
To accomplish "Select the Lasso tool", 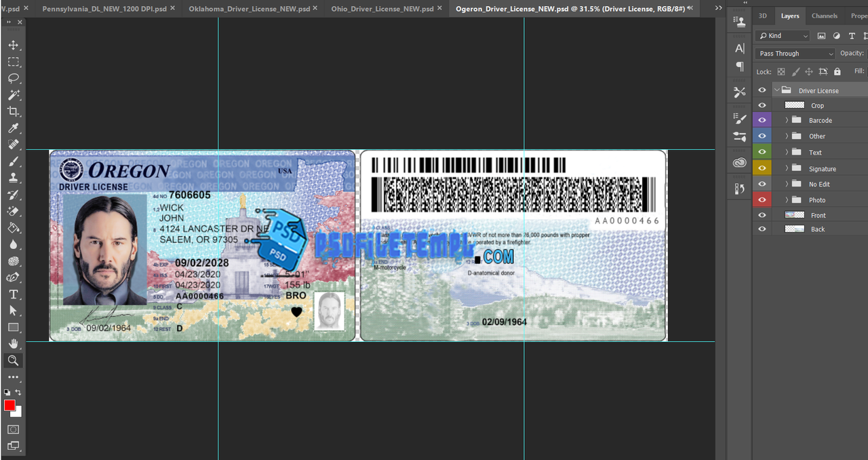I will (x=13, y=78).
